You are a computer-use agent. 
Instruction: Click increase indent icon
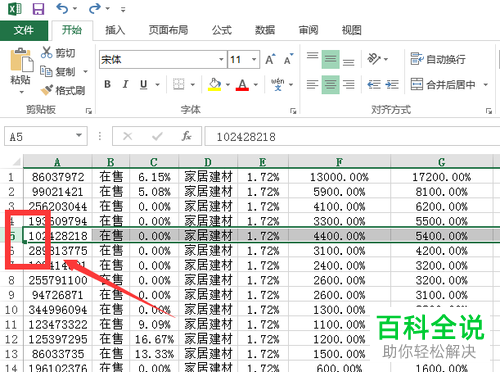[392, 84]
